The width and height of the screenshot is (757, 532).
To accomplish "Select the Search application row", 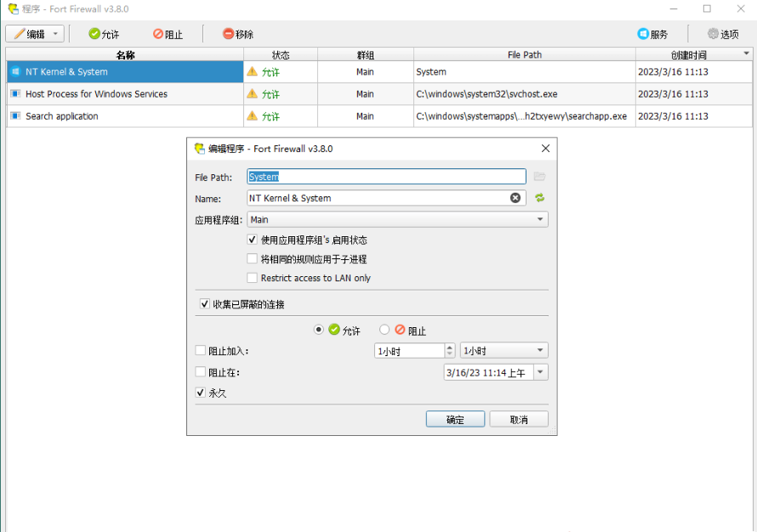I will (x=379, y=116).
